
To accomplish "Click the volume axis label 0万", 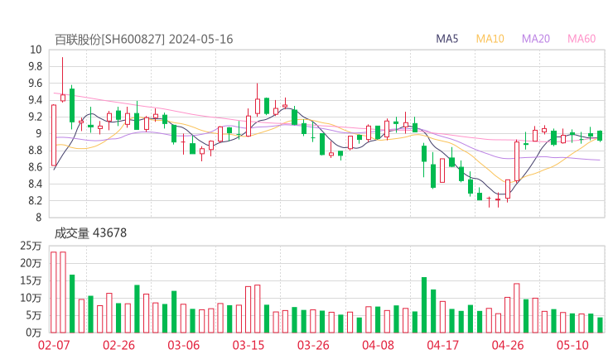I will click(x=34, y=333).
